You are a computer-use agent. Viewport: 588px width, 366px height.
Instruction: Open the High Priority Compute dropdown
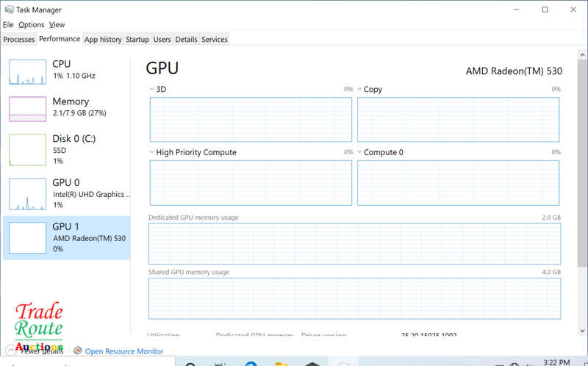tap(152, 152)
